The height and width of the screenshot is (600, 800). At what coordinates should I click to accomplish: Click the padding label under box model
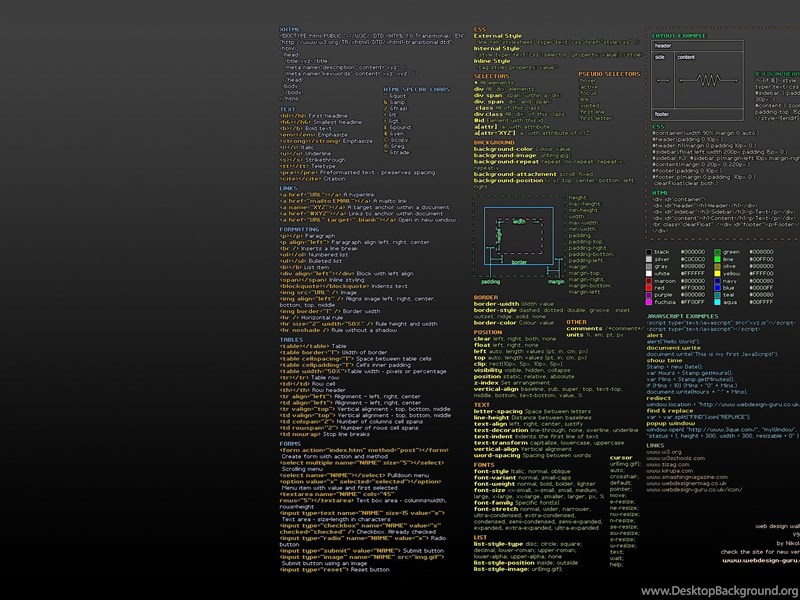coord(491,282)
